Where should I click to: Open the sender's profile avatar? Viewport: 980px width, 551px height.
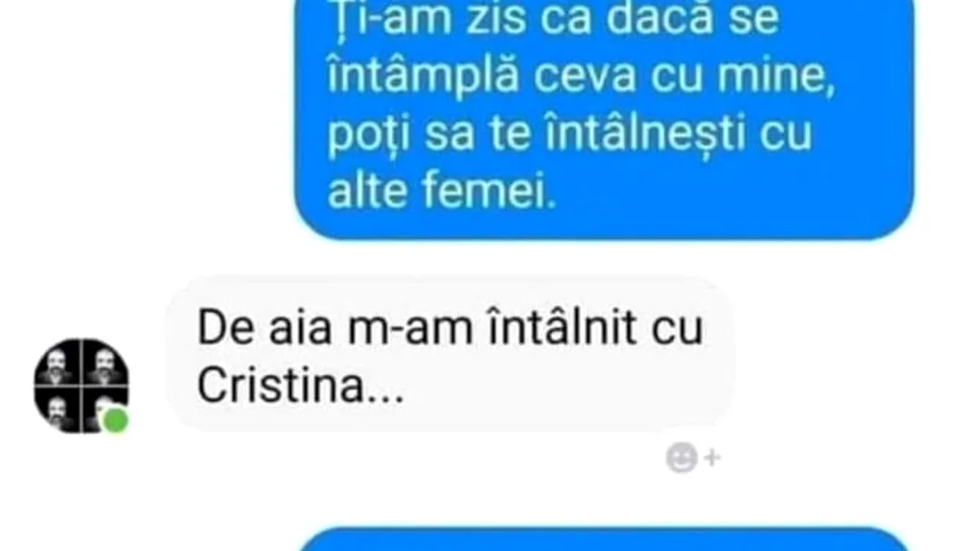coord(81,385)
